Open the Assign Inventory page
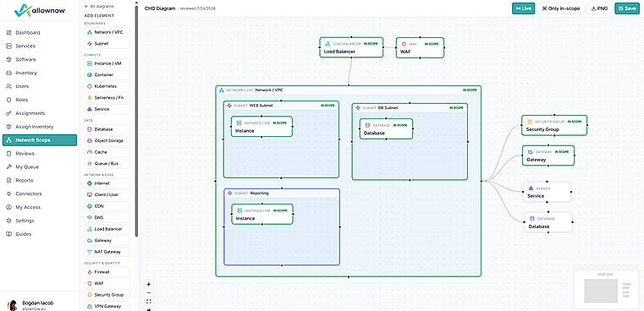This screenshot has height=311, width=644. [x=40, y=127]
